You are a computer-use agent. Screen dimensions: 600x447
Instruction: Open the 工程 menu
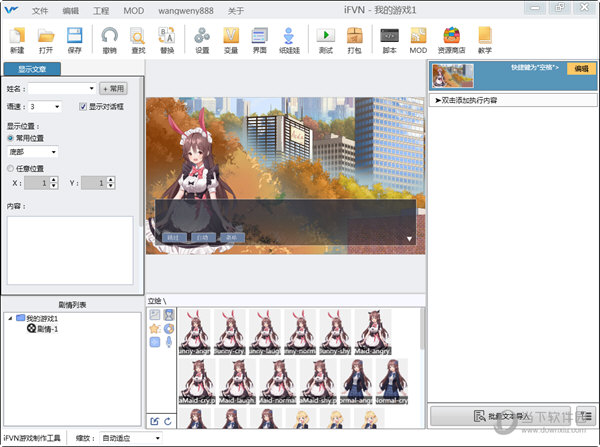[101, 11]
